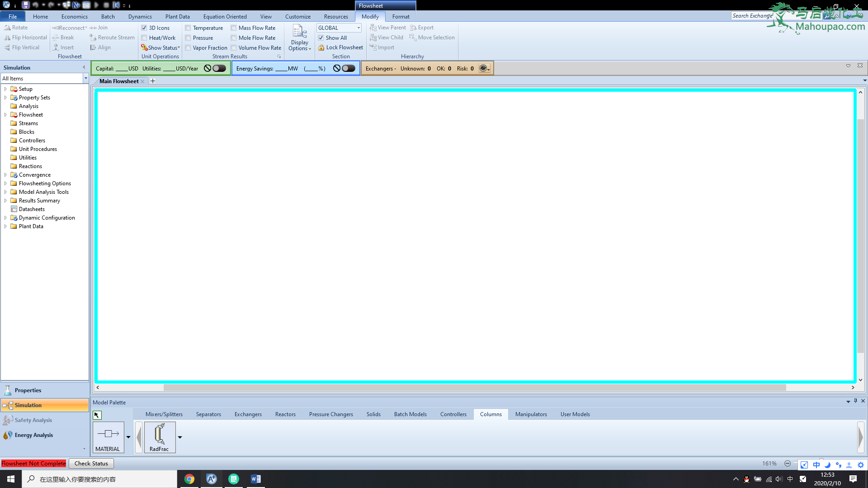The height and width of the screenshot is (488, 868).
Task: Expand the Flowsheet tree node
Action: click(x=5, y=115)
